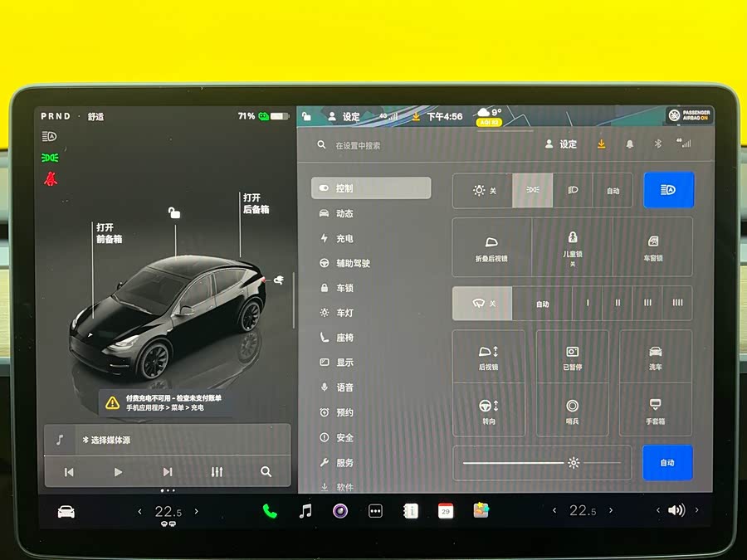Decrease passenger temperature with left arrow
Image resolution: width=747 pixels, height=560 pixels.
pos(554,510)
